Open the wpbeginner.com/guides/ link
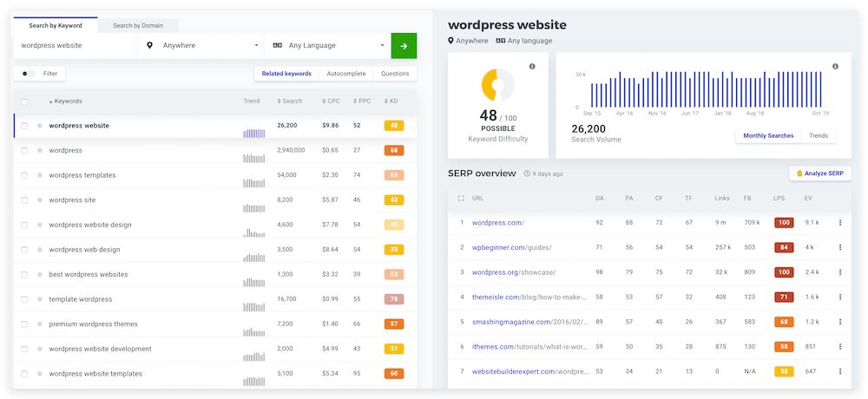The height and width of the screenshot is (399, 868). (511, 248)
